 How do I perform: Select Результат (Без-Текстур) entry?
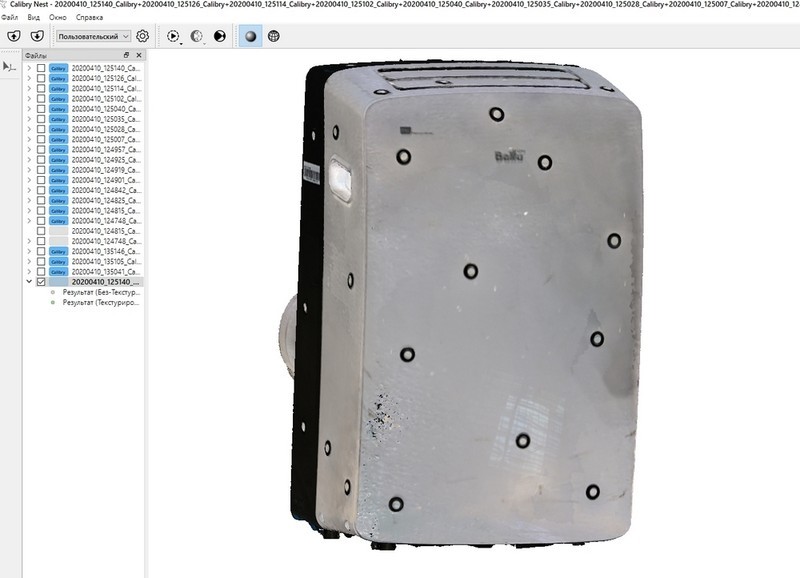click(x=99, y=292)
